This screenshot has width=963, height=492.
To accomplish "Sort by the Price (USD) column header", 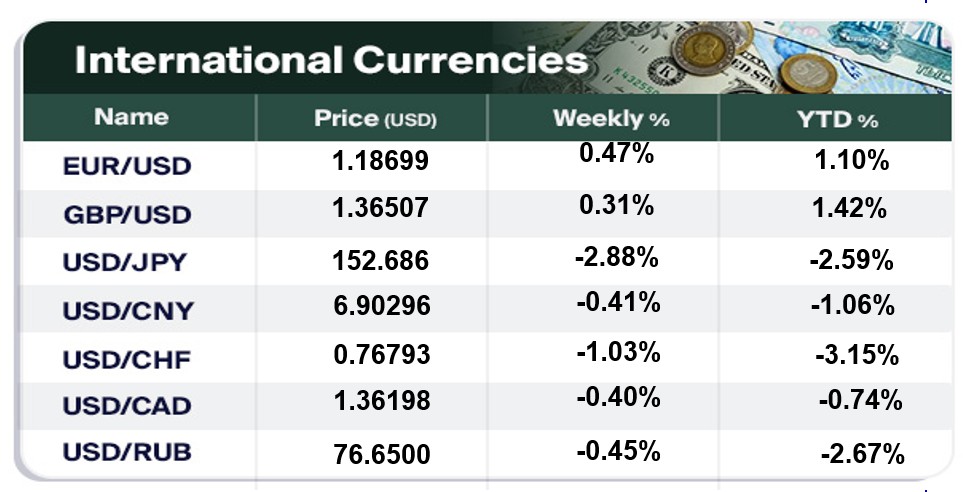I will (376, 119).
